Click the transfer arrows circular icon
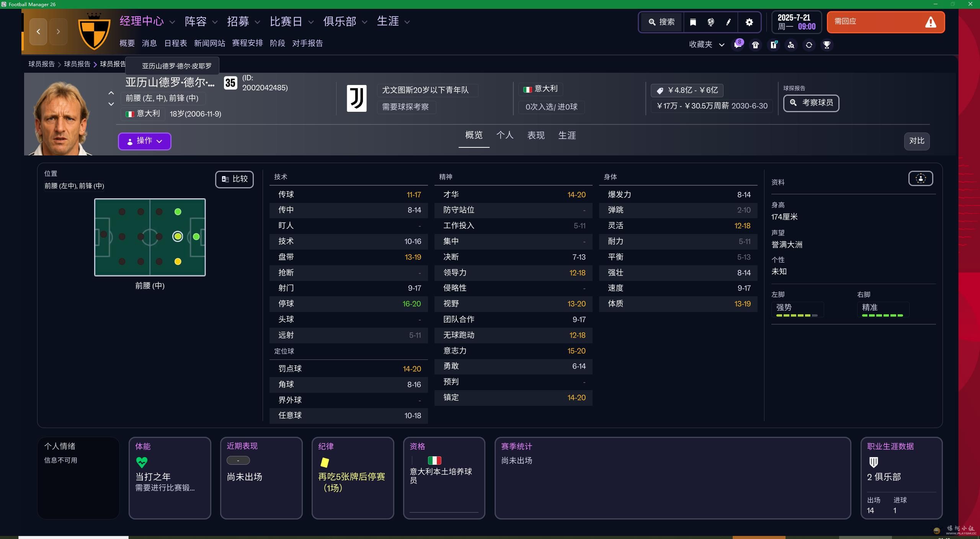 (809, 45)
